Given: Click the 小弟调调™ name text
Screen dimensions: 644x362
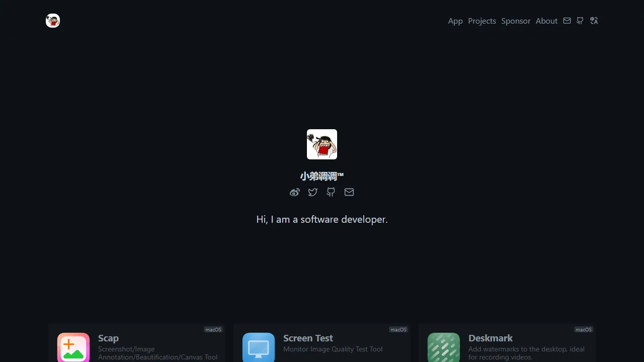Looking at the screenshot, I should tap(322, 176).
